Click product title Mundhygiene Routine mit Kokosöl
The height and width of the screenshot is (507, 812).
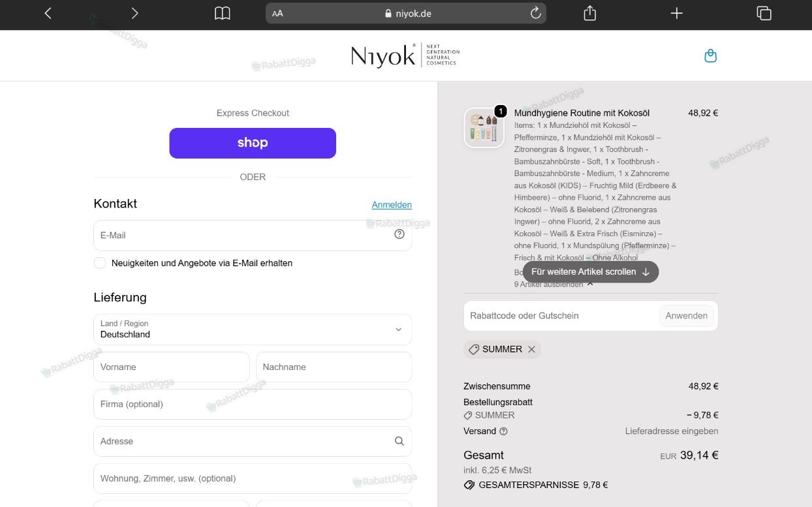582,113
